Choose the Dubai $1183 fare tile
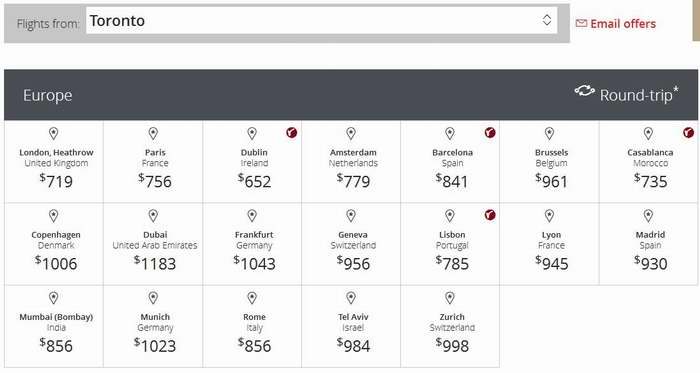The width and height of the screenshot is (700, 373). click(153, 244)
